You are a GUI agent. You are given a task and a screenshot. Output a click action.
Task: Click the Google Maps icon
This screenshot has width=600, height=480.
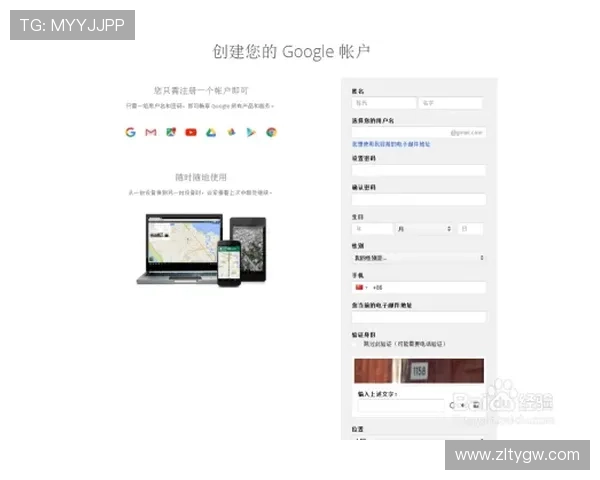(171, 132)
